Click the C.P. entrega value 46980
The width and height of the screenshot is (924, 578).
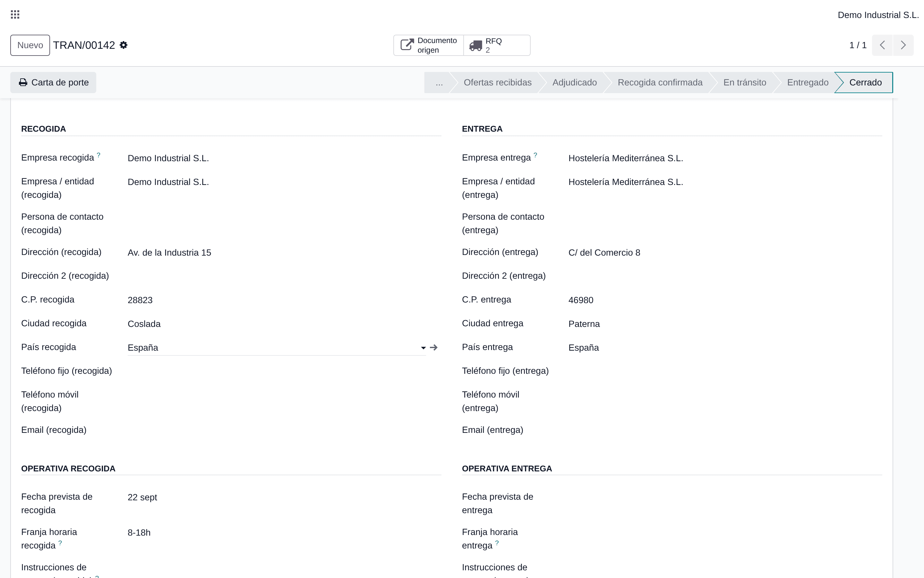(581, 300)
